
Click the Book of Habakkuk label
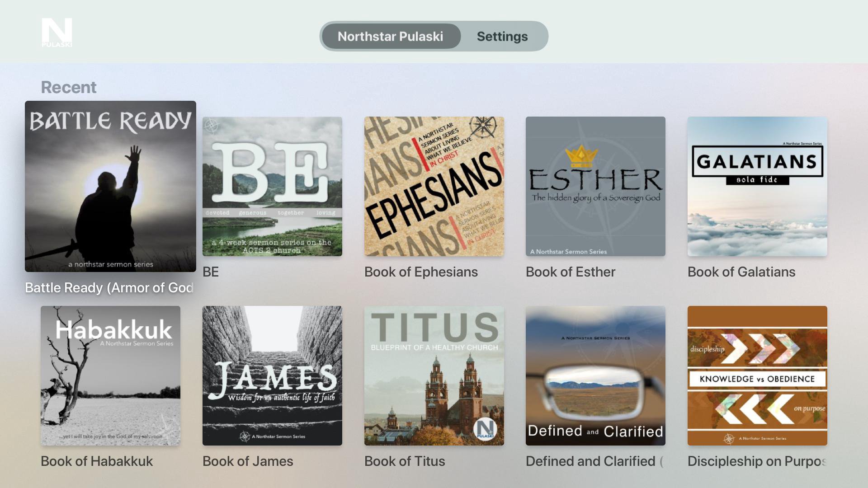tap(97, 461)
